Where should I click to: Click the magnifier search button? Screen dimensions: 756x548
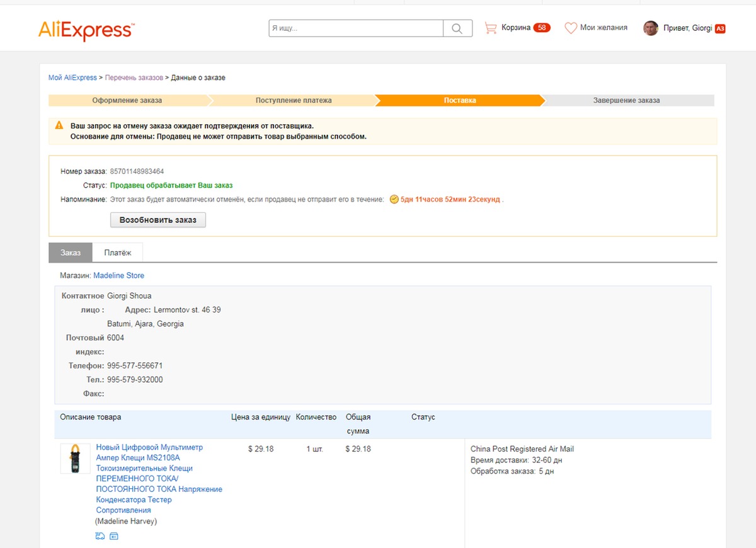point(457,28)
